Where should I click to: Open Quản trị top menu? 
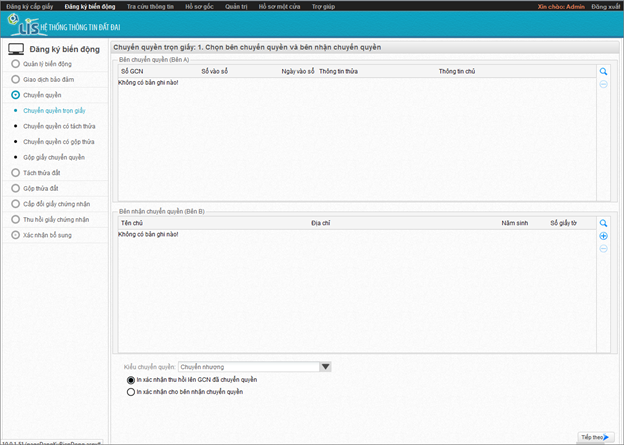pos(236,6)
